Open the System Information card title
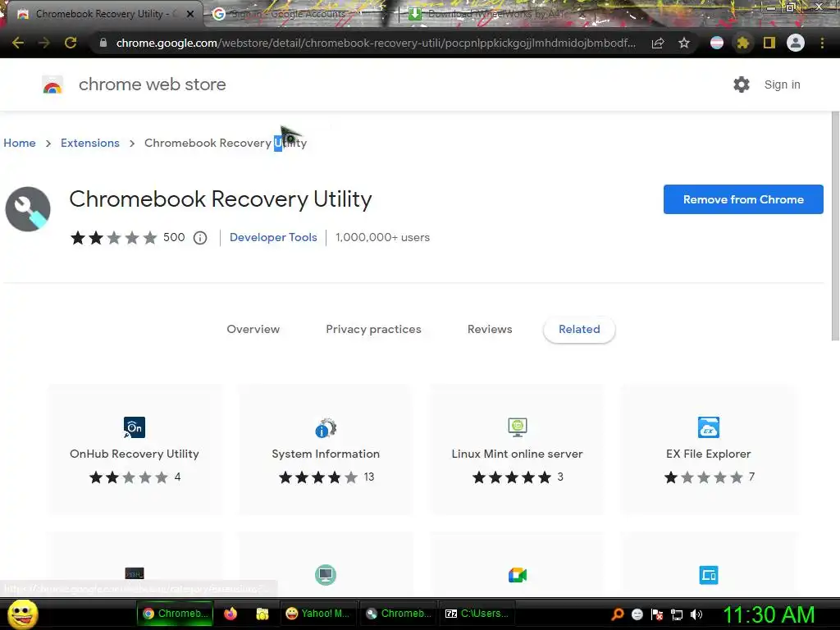Viewport: 840px width, 630px height. coord(326,454)
